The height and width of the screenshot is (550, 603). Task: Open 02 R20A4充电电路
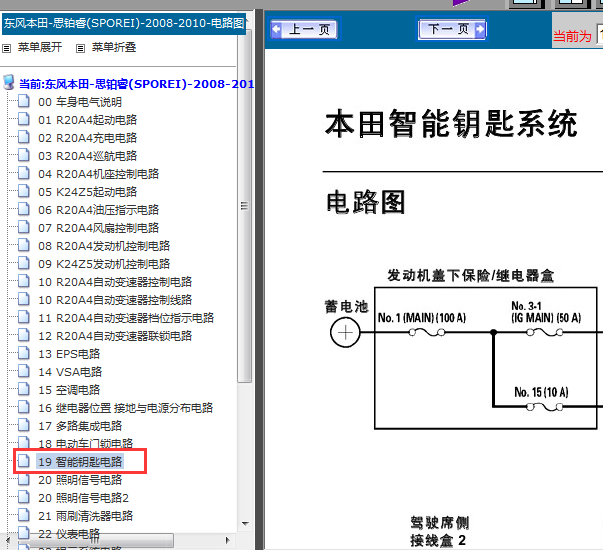(x=87, y=138)
